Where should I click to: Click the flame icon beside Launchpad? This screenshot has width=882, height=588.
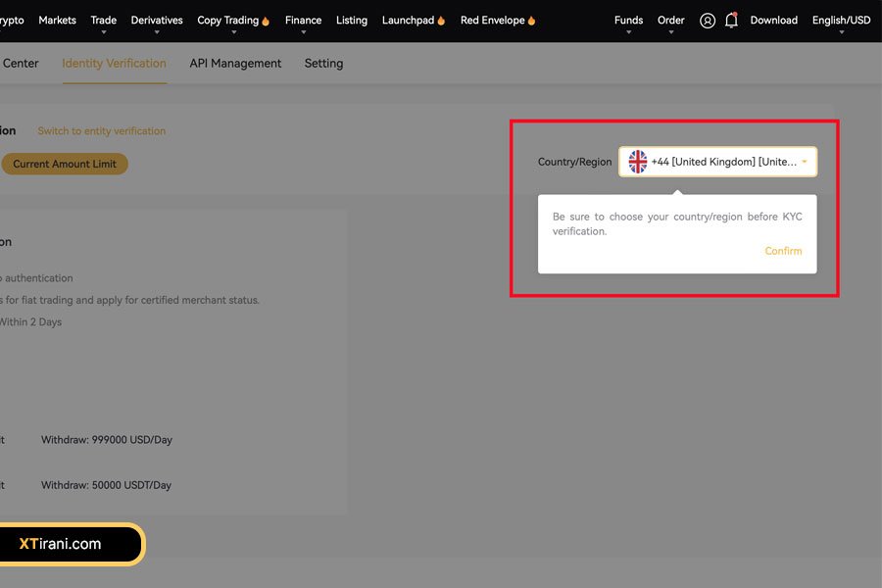pyautogui.click(x=441, y=21)
